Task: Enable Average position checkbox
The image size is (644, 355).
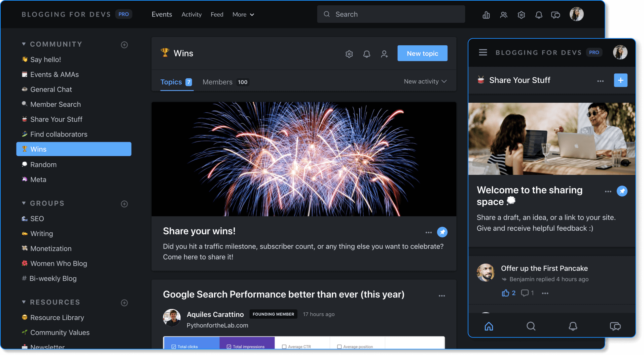Action: coord(339,347)
